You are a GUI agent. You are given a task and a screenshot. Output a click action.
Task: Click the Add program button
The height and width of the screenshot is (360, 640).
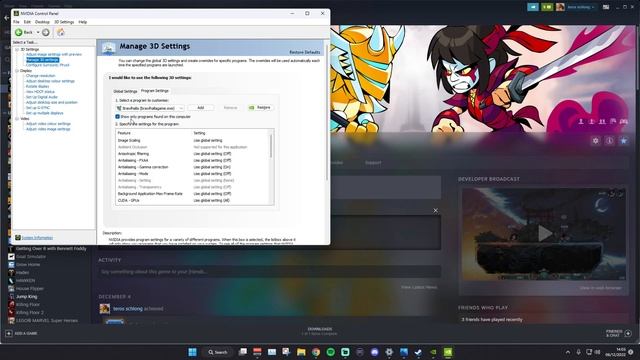tap(200, 108)
